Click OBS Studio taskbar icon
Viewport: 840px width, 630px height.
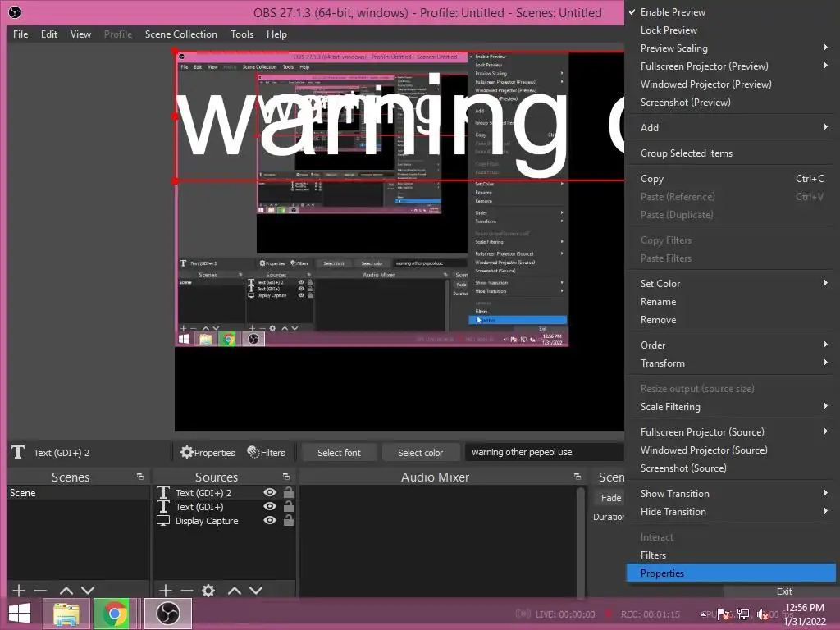[167, 614]
